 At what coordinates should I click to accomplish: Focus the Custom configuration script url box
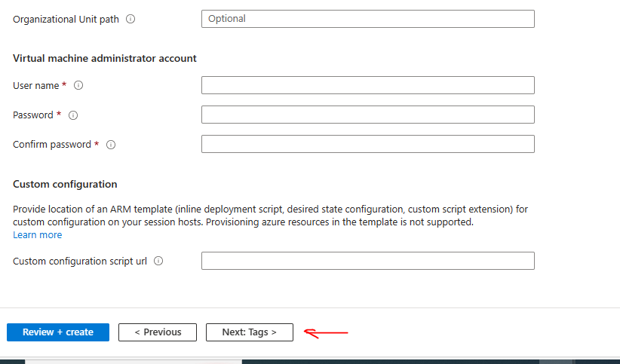point(367,261)
